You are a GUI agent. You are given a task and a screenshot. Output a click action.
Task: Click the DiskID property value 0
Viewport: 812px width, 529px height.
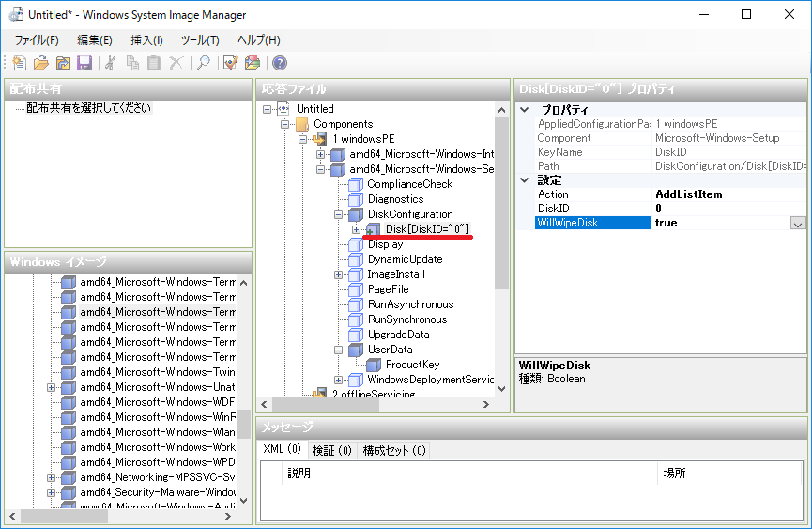click(x=658, y=209)
